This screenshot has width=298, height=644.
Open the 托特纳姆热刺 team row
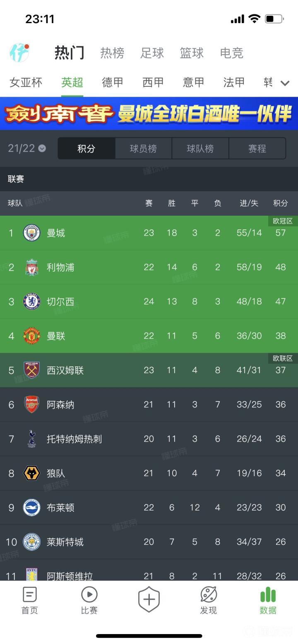(149, 439)
